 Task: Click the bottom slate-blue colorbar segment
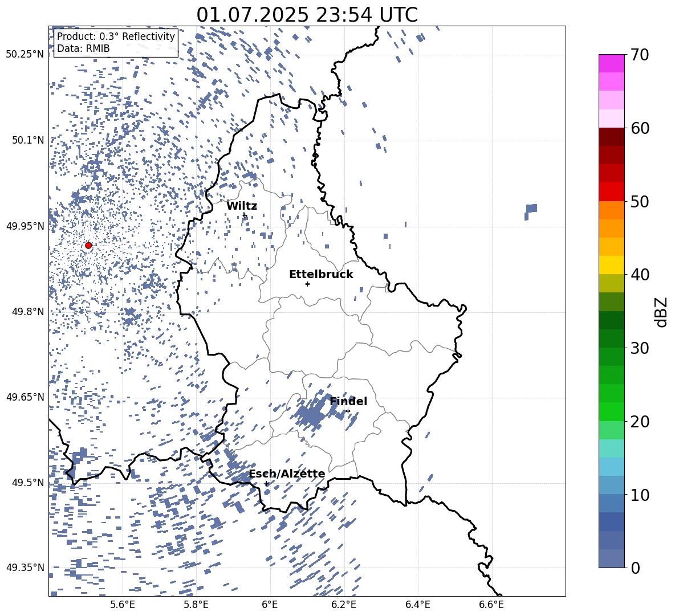point(611,558)
